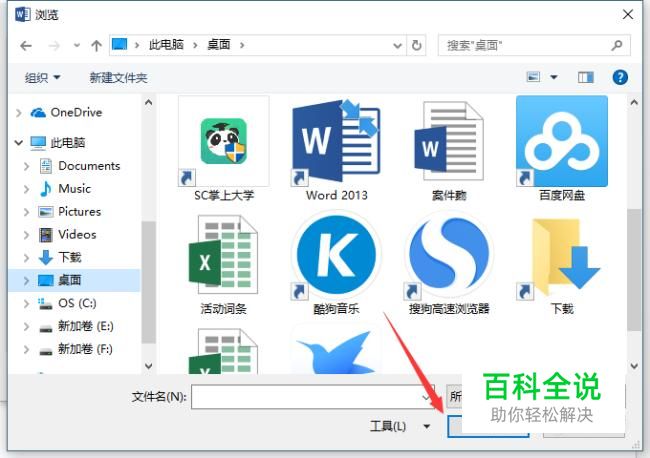Click the file list vertical scrollbar thumb
Viewport: 650px width, 458px height.
tap(634, 269)
